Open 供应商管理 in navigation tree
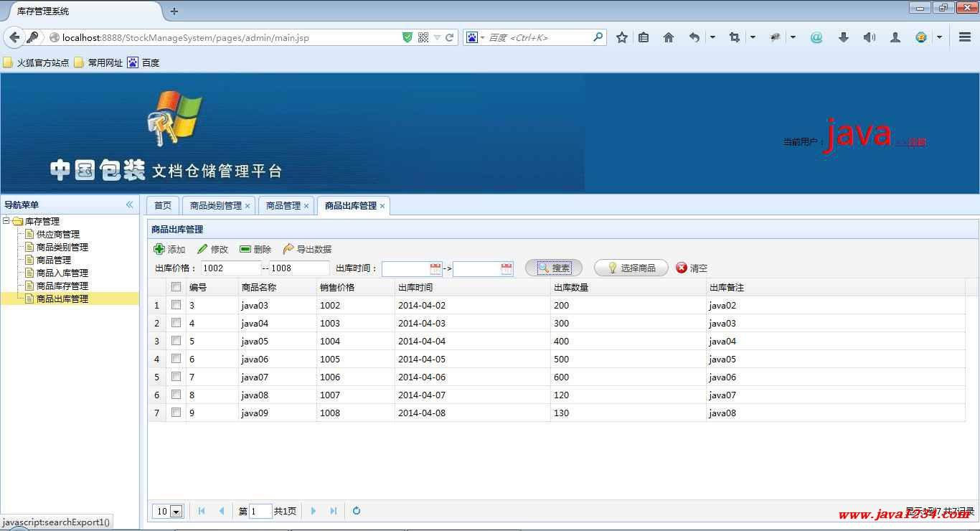The height and width of the screenshot is (531, 980). [57, 234]
